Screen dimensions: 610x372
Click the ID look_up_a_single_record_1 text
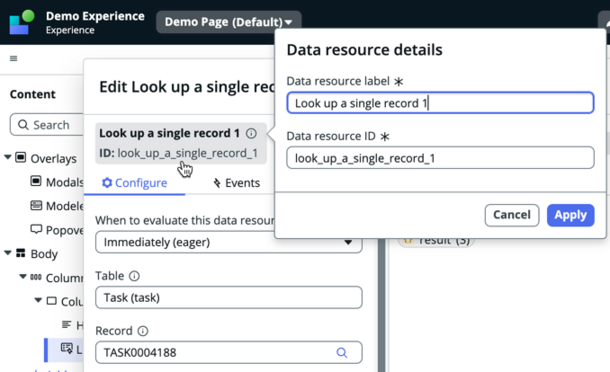point(179,153)
